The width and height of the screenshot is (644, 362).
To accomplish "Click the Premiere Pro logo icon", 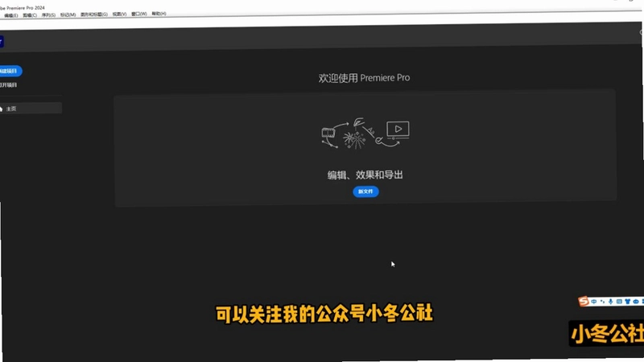I will [x=2, y=42].
